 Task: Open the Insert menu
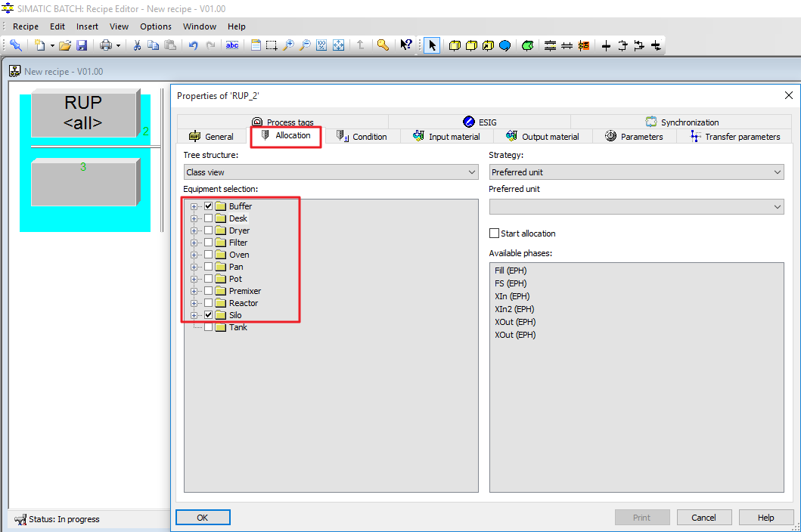coord(87,26)
